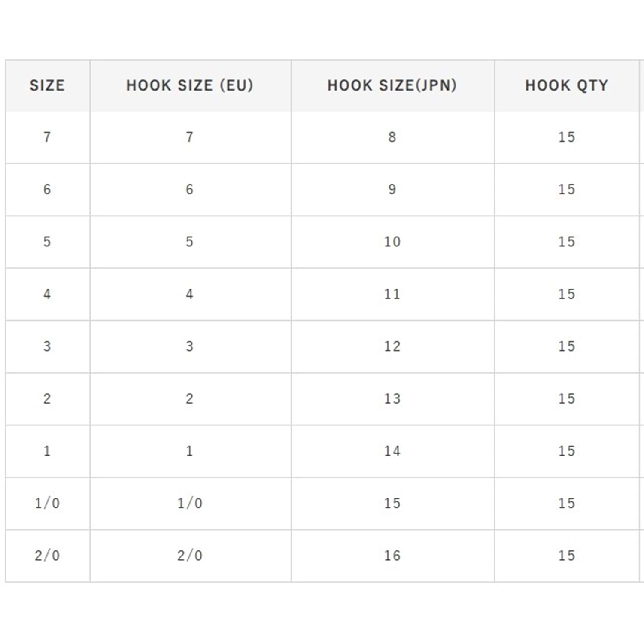Select JPN hook size 12 cell
The width and height of the screenshot is (644, 644).
pos(392,346)
